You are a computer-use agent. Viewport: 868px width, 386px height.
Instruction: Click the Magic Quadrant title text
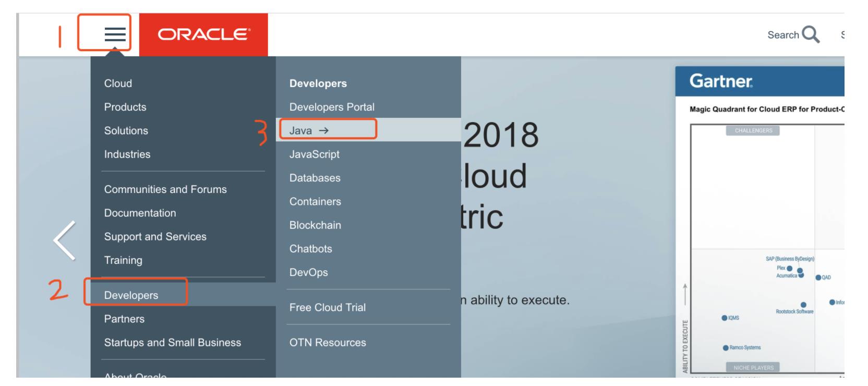[x=767, y=109]
